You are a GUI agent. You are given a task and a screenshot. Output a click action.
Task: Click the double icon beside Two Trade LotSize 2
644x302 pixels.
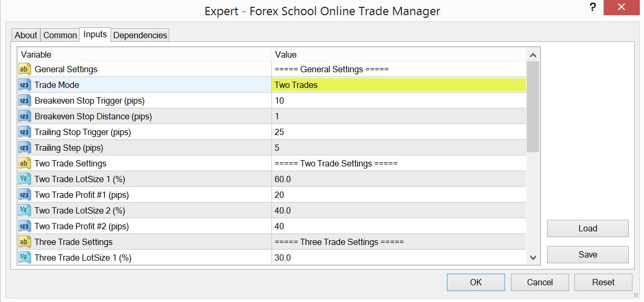(25, 210)
